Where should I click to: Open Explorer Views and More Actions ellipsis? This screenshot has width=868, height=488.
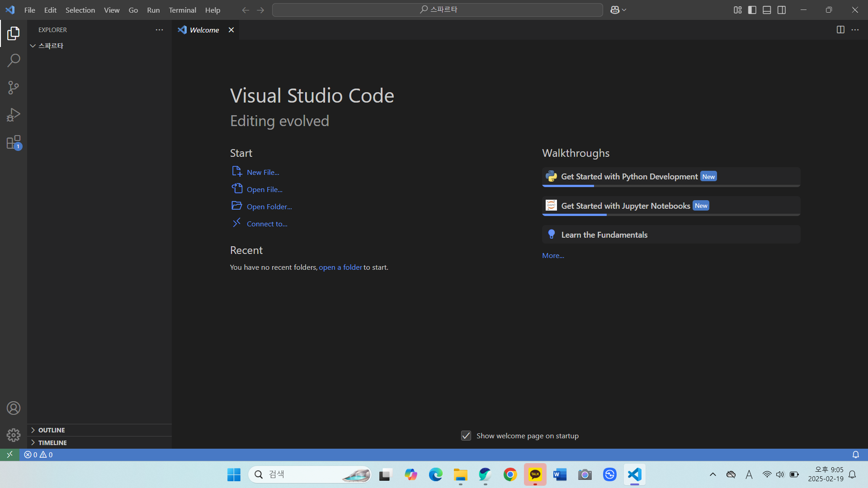159,30
